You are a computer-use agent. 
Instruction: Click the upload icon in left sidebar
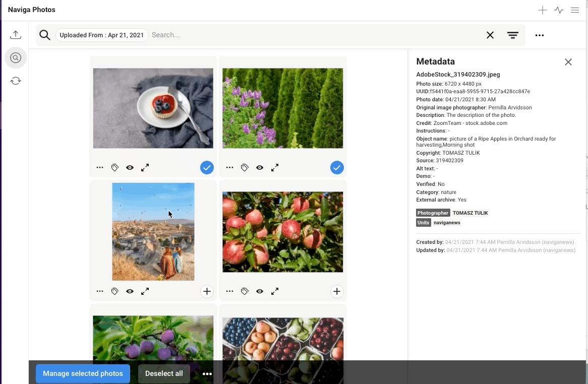pyautogui.click(x=16, y=35)
